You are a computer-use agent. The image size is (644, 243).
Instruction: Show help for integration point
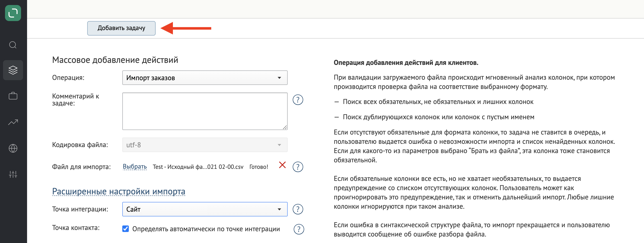click(x=298, y=209)
